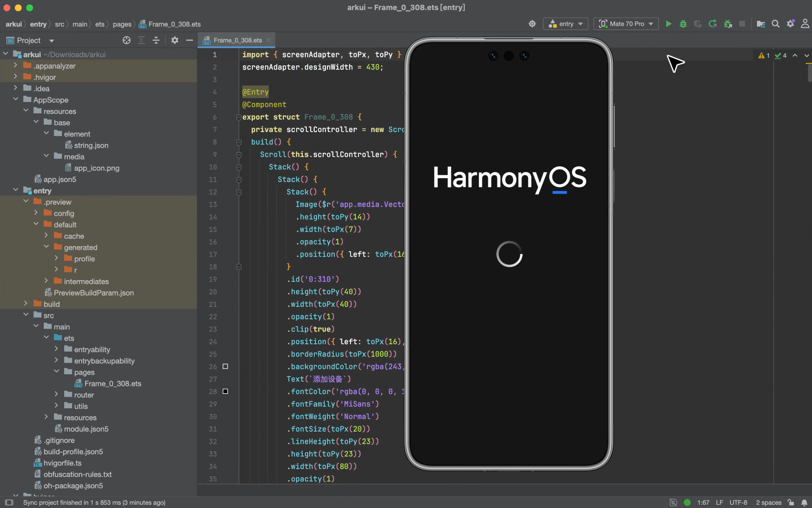
Task: Click the account profile icon
Action: tap(805, 24)
